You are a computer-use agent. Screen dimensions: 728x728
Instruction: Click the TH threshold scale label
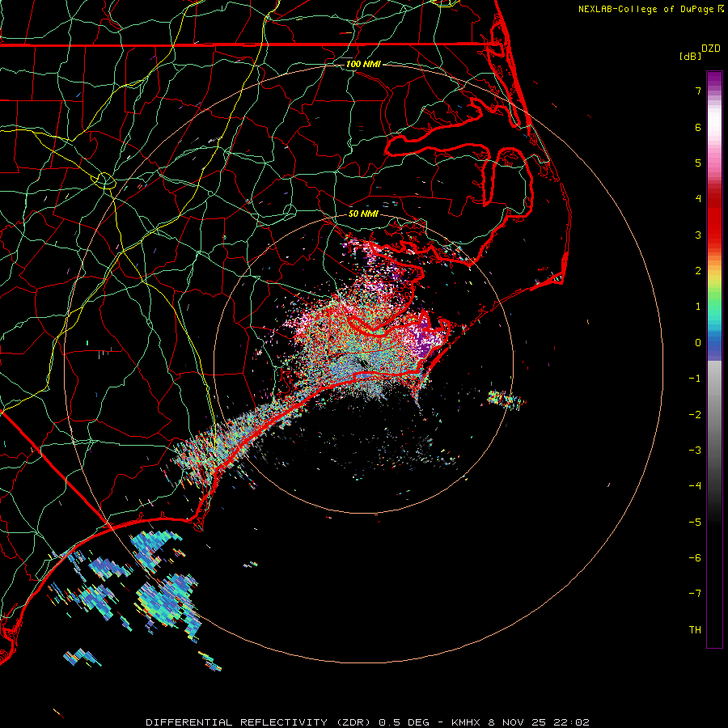click(695, 630)
